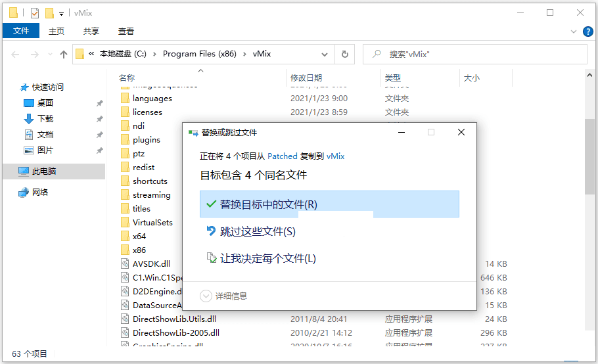Open 文档 in navigation pane
Screen dimensions: 598x364
pos(45,135)
